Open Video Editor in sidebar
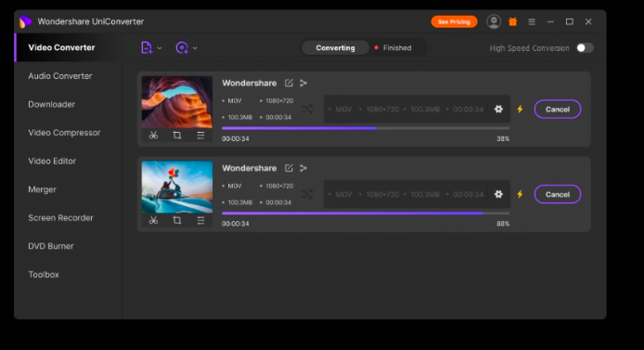The width and height of the screenshot is (644, 350). 52,161
